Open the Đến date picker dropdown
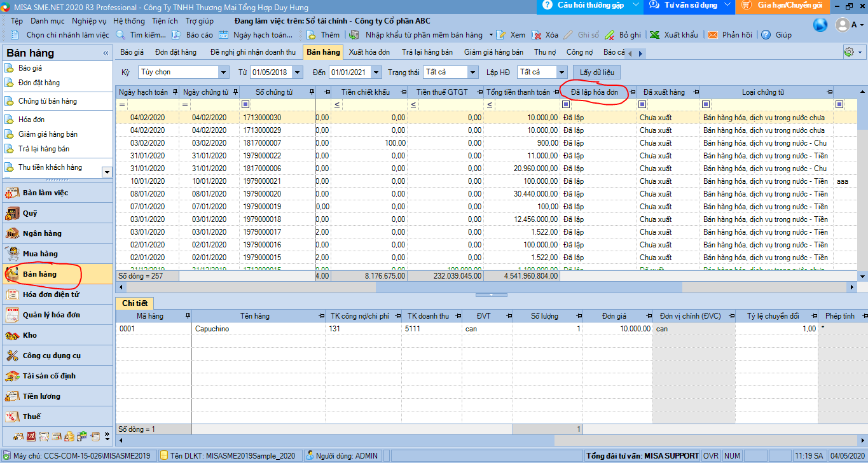The width and height of the screenshot is (868, 463). [376, 73]
